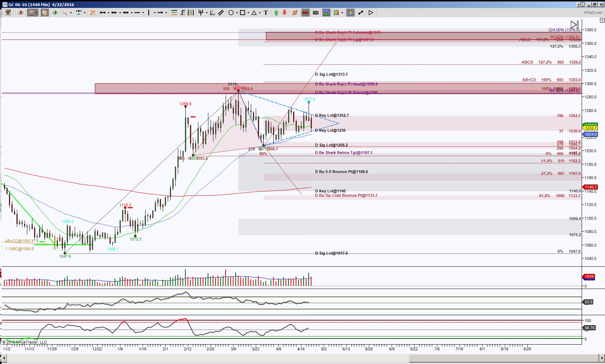Toggle the hand pointer pan button
Image resolution: width=605 pixels, height=364 pixels.
pos(350,13)
